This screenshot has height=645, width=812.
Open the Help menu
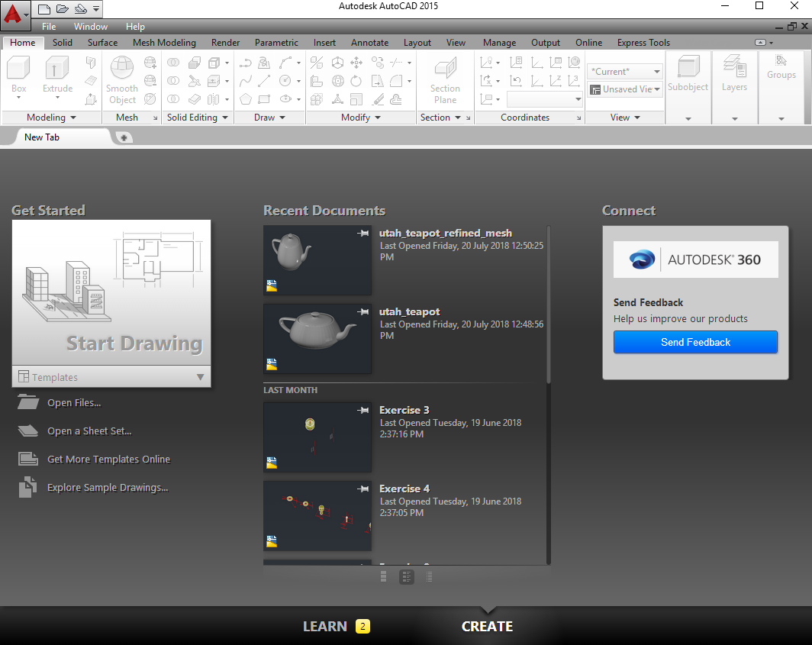(135, 27)
